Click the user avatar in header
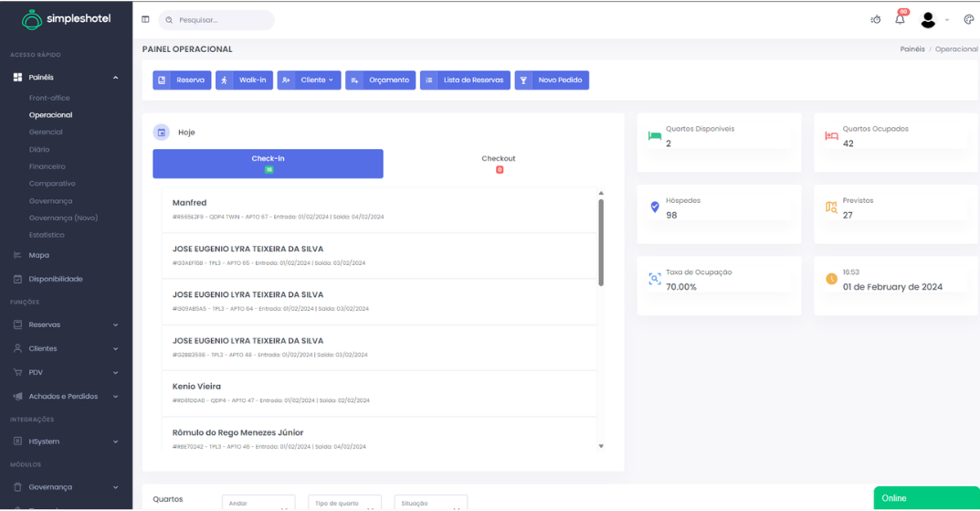980x511 pixels. [x=928, y=19]
